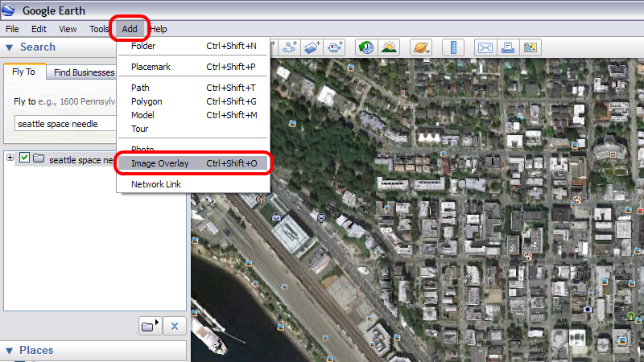This screenshot has height=362, width=644.
Task: Expand the seattle space needle tree node
Action: click(x=10, y=158)
